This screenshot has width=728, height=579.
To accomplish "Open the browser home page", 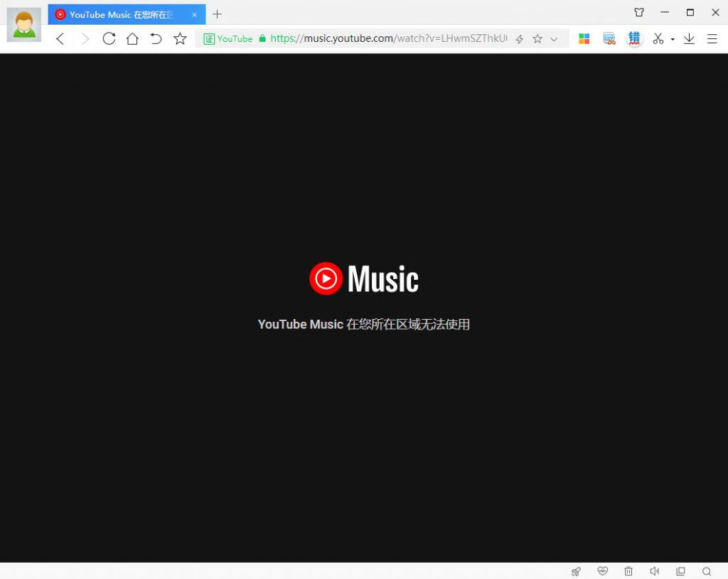I will click(132, 38).
